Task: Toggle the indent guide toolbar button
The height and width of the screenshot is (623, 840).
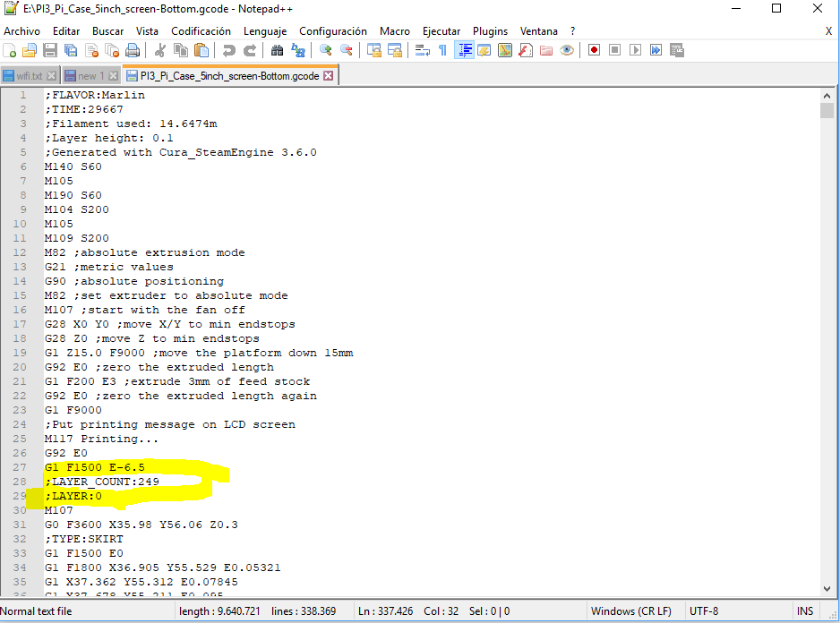Action: 465,51
